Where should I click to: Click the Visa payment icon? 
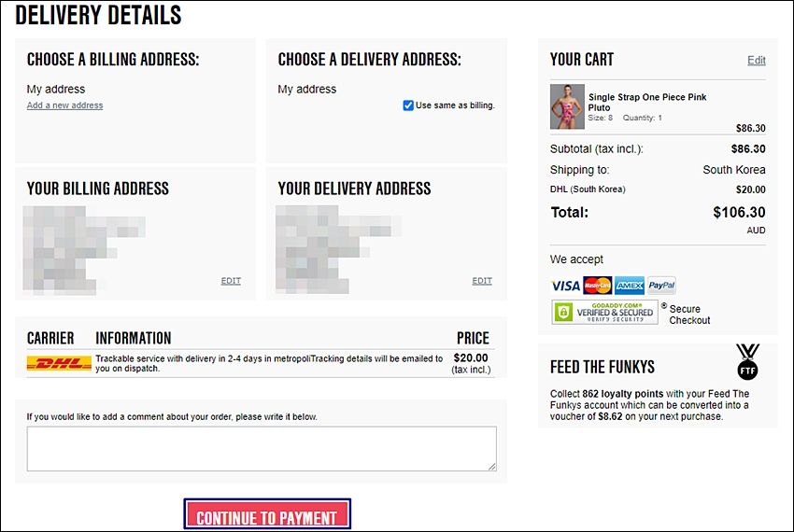(x=566, y=286)
